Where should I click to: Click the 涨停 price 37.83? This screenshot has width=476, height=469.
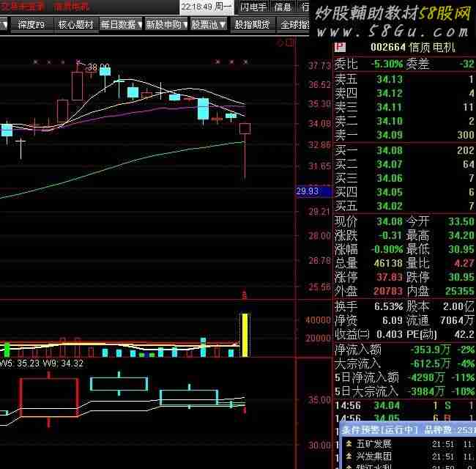point(390,277)
